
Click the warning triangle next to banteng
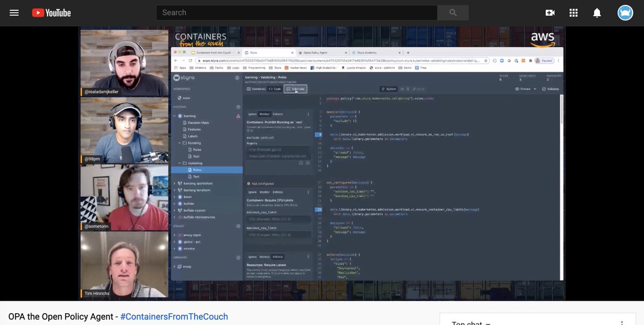[x=238, y=115]
